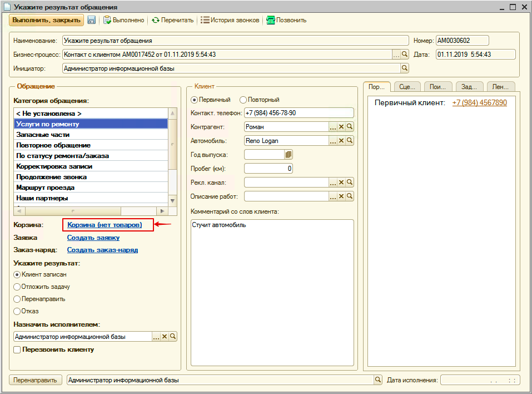Image resolution: width=532 pixels, height=394 pixels.
Task: Search Автомобиль with magnifier icon
Action: coord(350,141)
